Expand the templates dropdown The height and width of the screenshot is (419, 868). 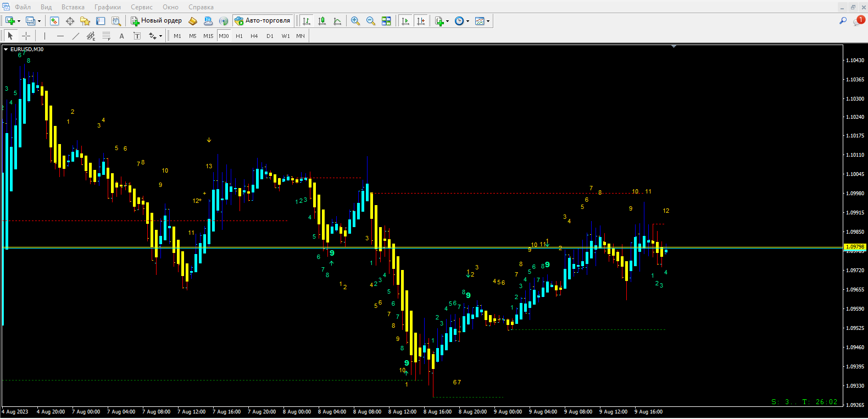coord(488,21)
